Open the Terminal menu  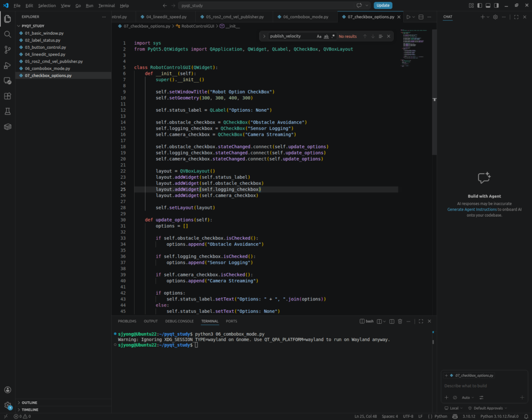107,5
